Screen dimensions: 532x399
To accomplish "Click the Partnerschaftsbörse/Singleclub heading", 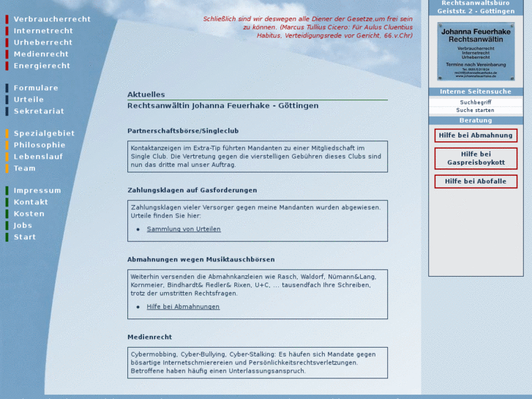I will 183,131.
